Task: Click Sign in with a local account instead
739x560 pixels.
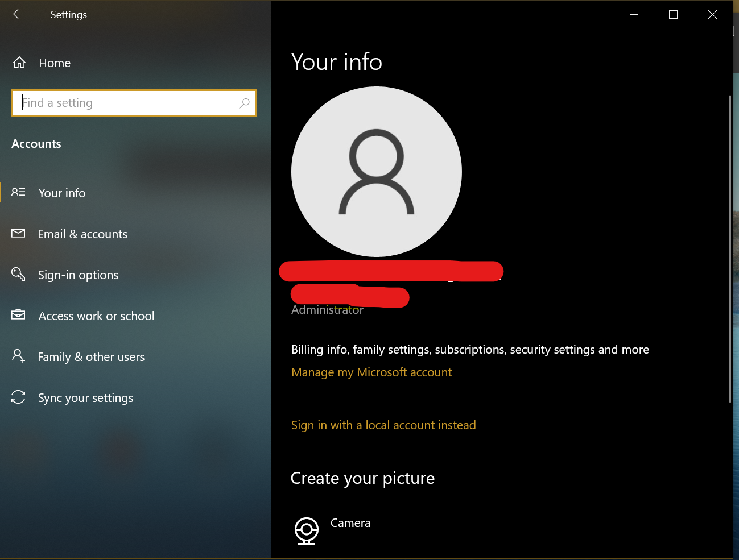Action: pos(383,425)
